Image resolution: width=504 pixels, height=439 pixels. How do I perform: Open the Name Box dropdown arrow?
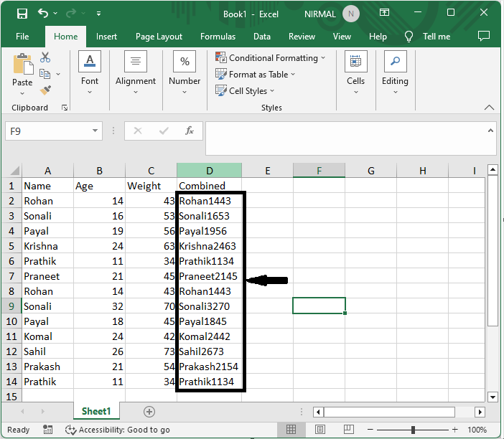coord(95,131)
